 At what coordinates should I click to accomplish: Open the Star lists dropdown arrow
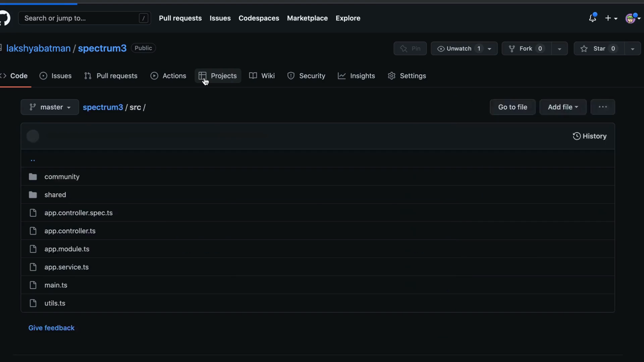633,49
